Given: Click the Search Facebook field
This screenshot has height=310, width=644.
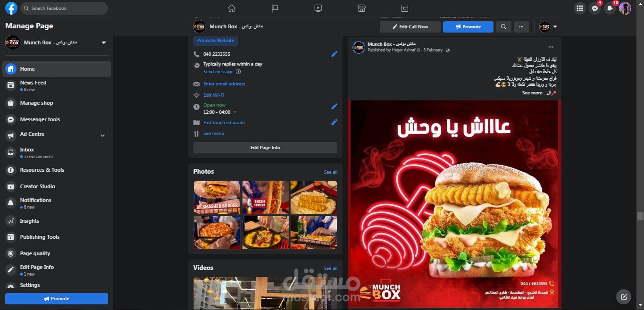Looking at the screenshot, I should click(65, 8).
